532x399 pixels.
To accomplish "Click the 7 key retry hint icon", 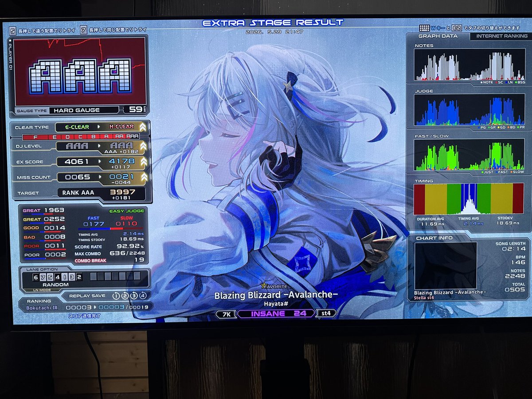I will 83,30.
